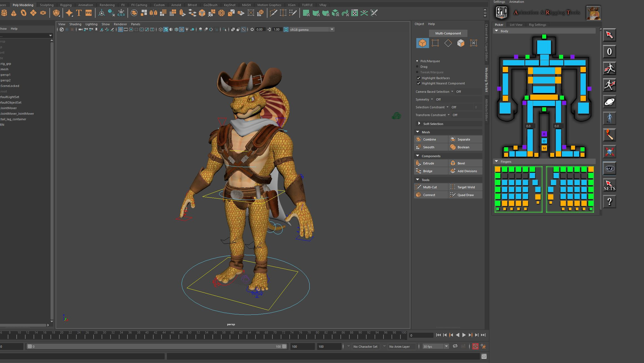Click the orange hips bar in body picker
The height and width of the screenshot is (363, 644).
click(544, 97)
